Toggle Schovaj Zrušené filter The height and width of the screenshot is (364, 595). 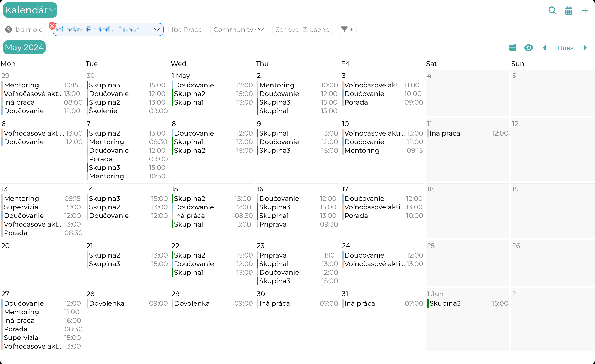[302, 30]
